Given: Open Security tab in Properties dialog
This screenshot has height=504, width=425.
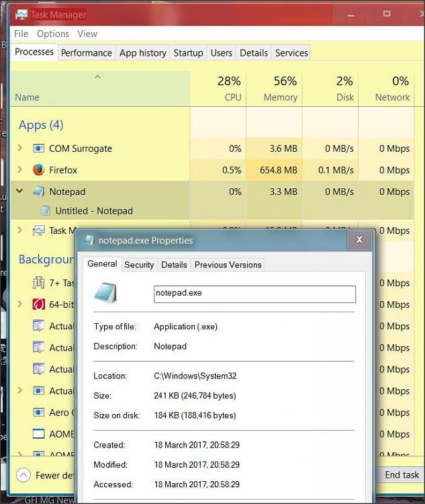Looking at the screenshot, I should [139, 265].
